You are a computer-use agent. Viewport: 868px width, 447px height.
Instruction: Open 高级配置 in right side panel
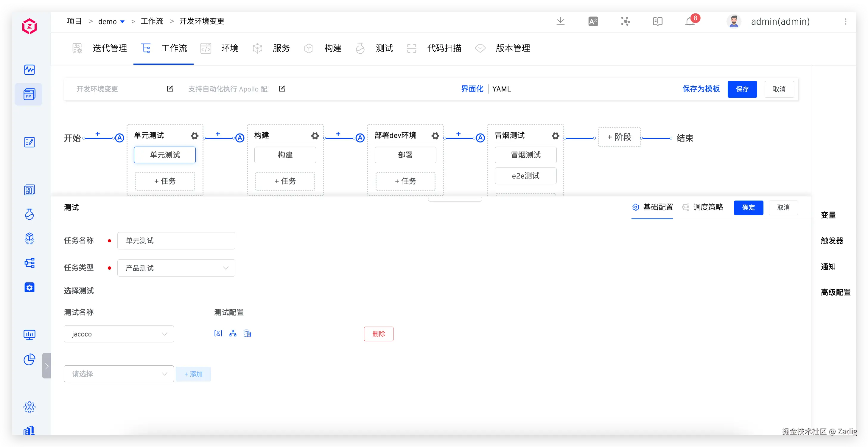tap(836, 292)
